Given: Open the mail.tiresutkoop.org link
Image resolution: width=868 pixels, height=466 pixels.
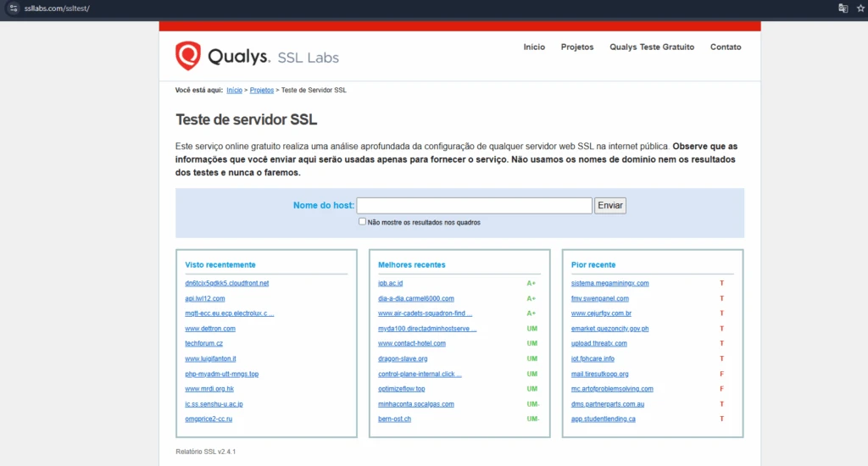Looking at the screenshot, I should (599, 374).
